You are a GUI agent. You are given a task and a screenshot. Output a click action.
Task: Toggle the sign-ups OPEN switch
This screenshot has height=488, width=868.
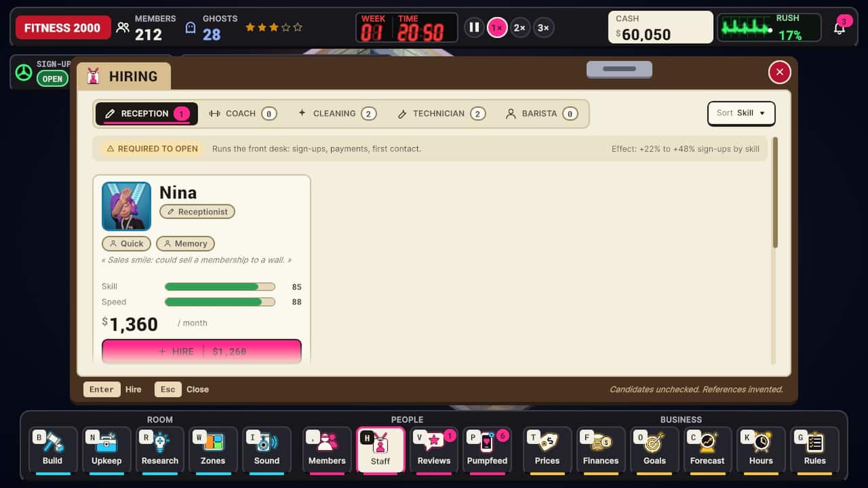coord(52,79)
